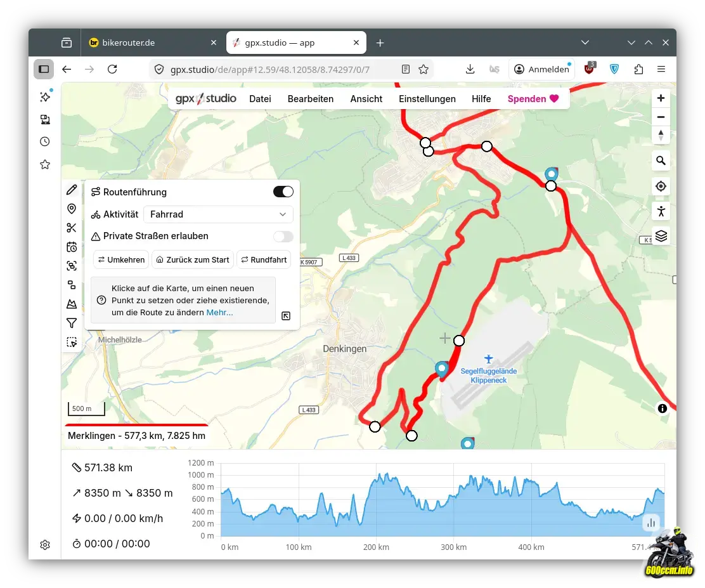
Task: Click the Umkehren button
Action: click(121, 259)
